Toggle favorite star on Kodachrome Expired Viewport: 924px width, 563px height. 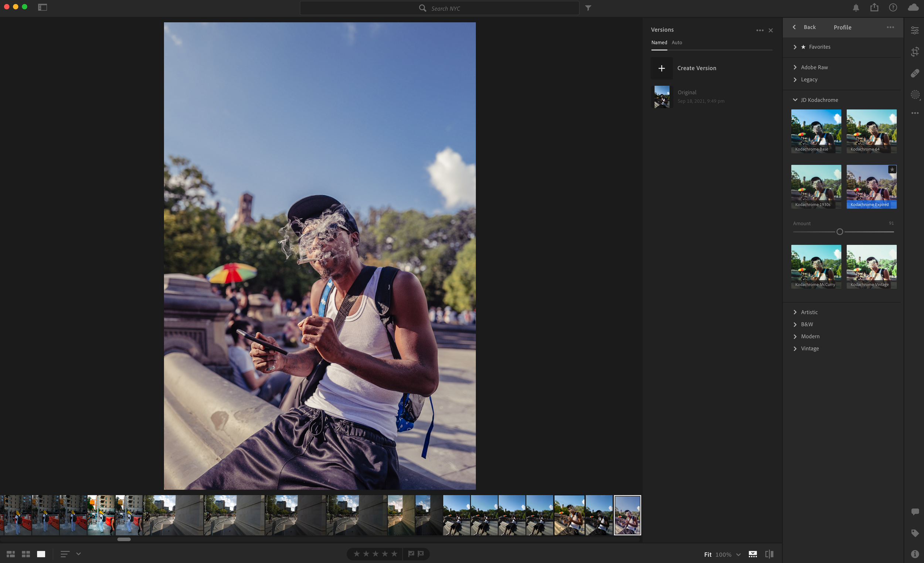(x=892, y=170)
